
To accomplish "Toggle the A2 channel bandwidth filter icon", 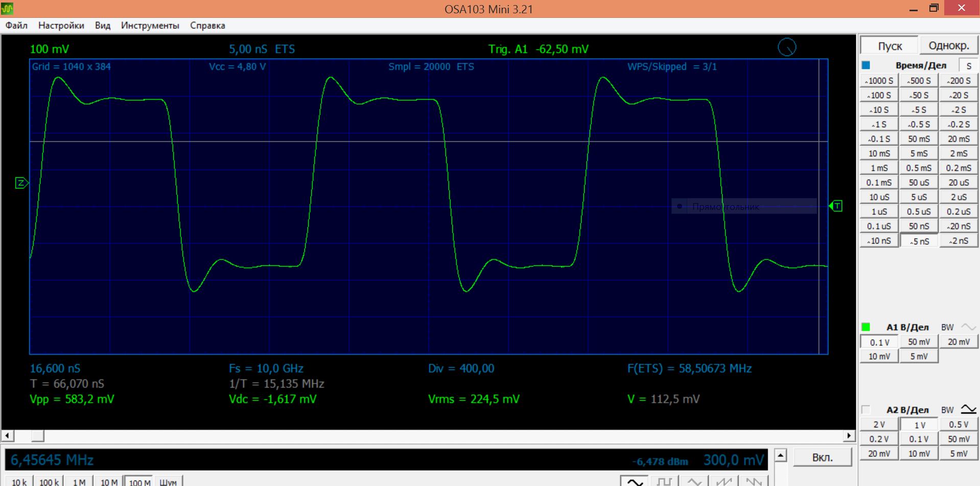I will tap(968, 409).
